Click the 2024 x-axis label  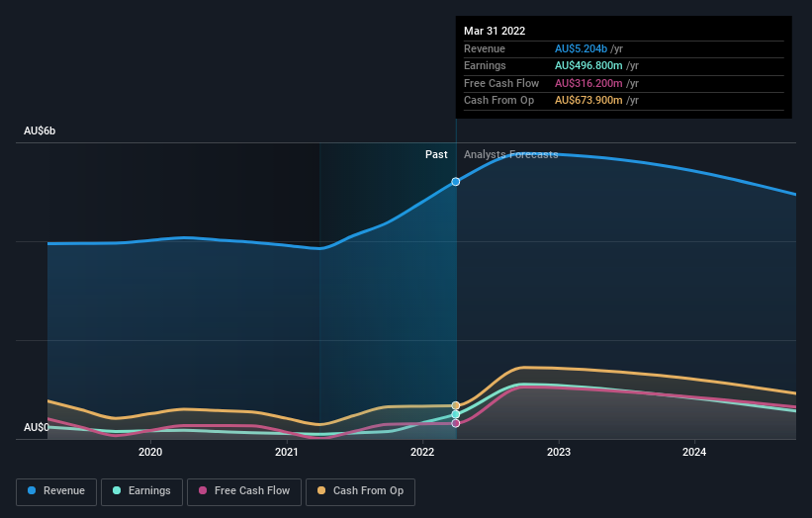click(694, 453)
